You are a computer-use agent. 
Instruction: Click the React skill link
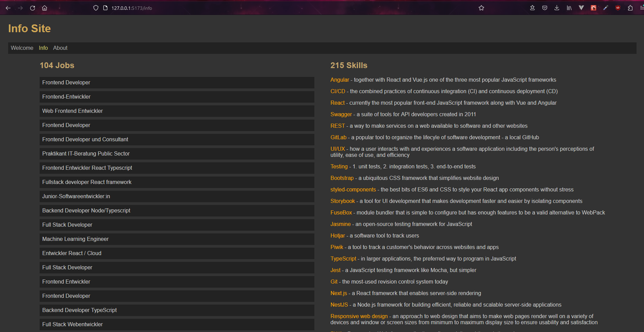click(x=337, y=103)
